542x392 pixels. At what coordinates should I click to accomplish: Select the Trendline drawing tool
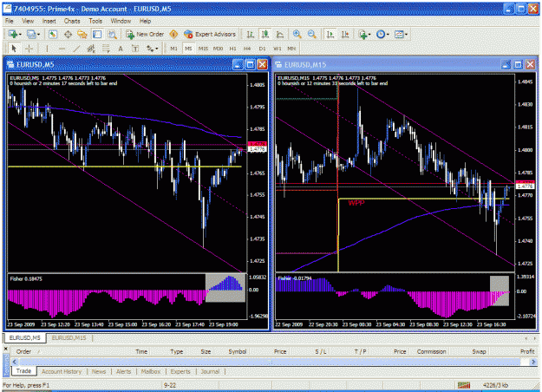click(76, 49)
